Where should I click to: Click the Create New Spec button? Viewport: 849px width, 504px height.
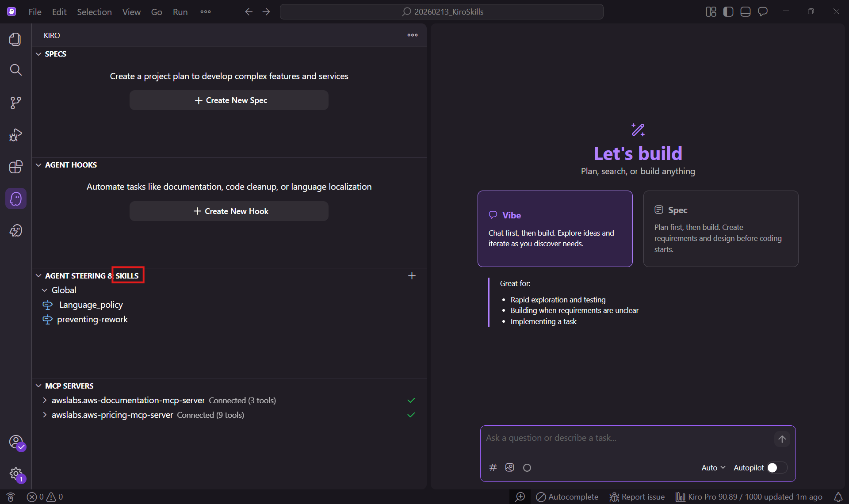pos(229,100)
